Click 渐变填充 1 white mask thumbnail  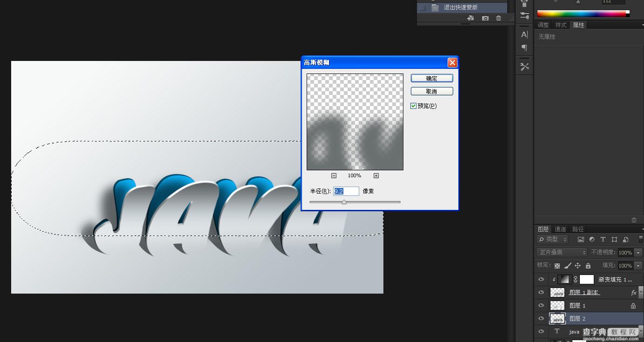coord(587,280)
